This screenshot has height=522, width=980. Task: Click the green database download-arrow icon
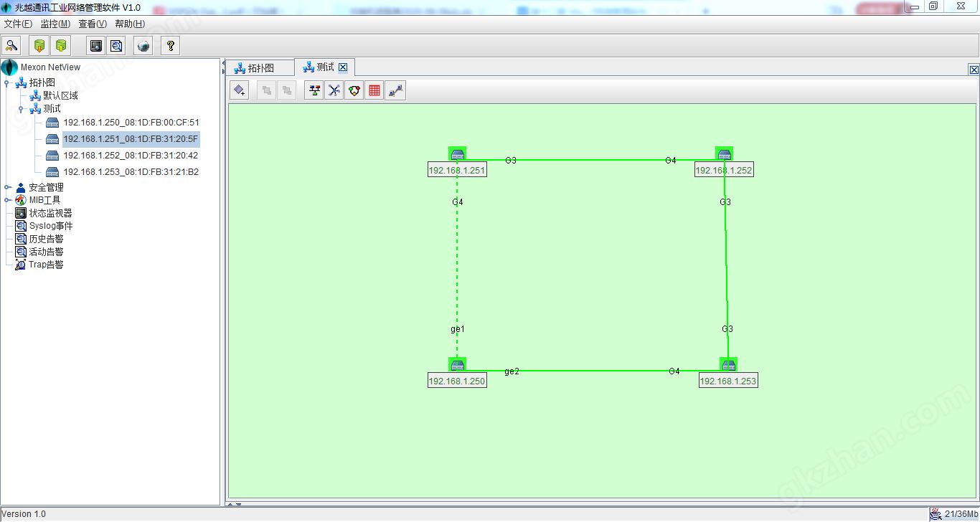[x=39, y=46]
